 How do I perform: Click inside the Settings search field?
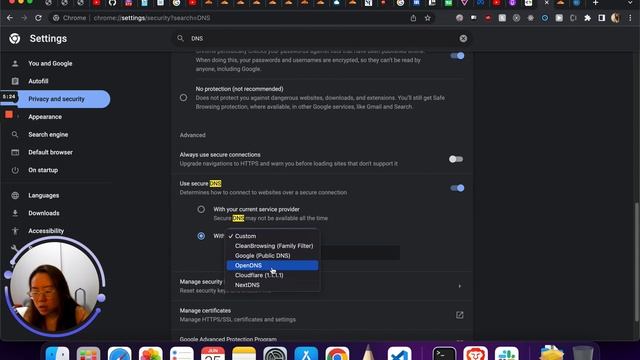pos(322,38)
